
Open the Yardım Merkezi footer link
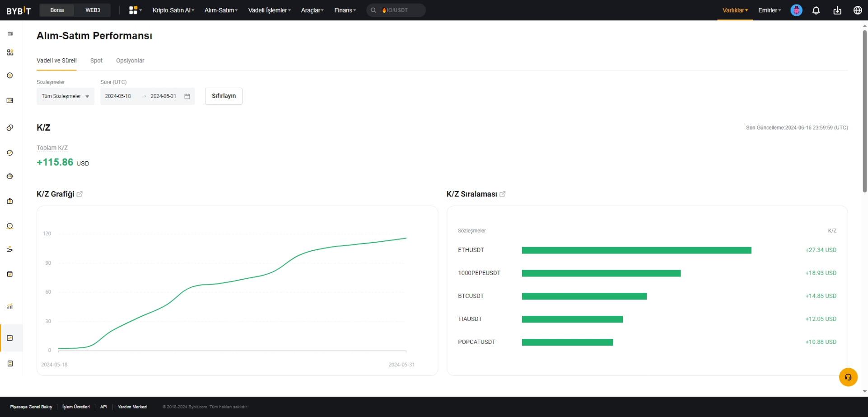click(x=132, y=407)
